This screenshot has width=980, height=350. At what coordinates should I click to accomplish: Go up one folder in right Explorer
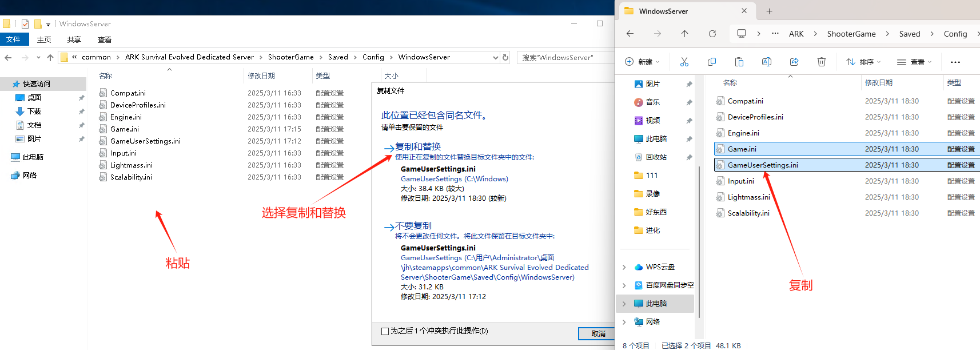[x=685, y=34]
